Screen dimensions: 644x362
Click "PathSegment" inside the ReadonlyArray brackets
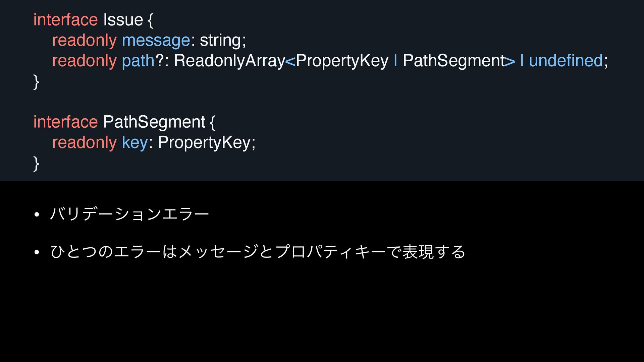point(454,61)
